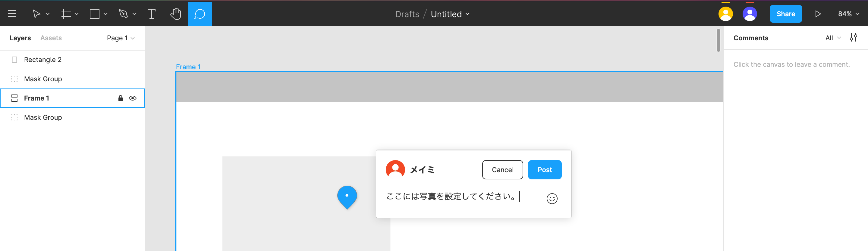Screen dimensions: 868x251
Task: Select the Mask Group layer above Frame 1
Action: pyautogui.click(x=72, y=79)
